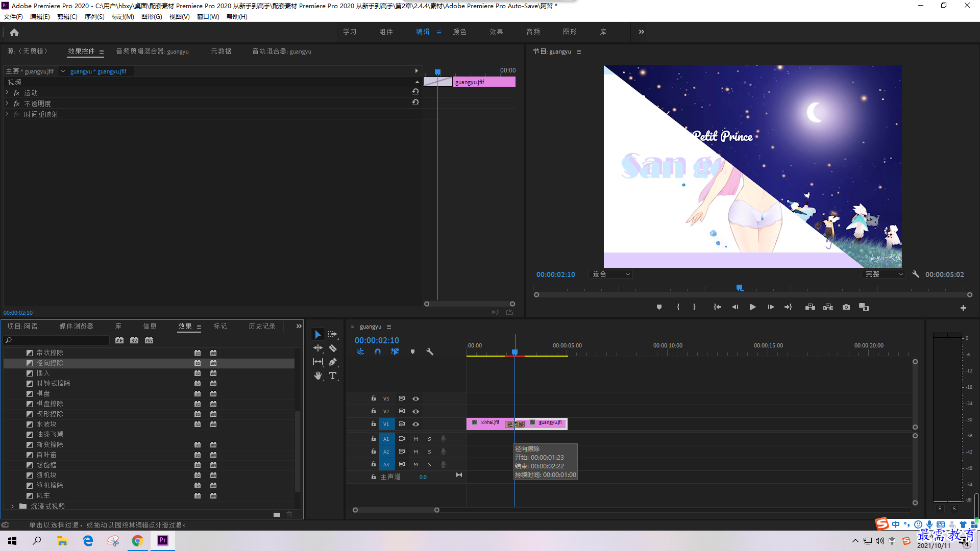The image size is (980, 551).
Task: Reset the Motion effect parameters
Action: 415,92
